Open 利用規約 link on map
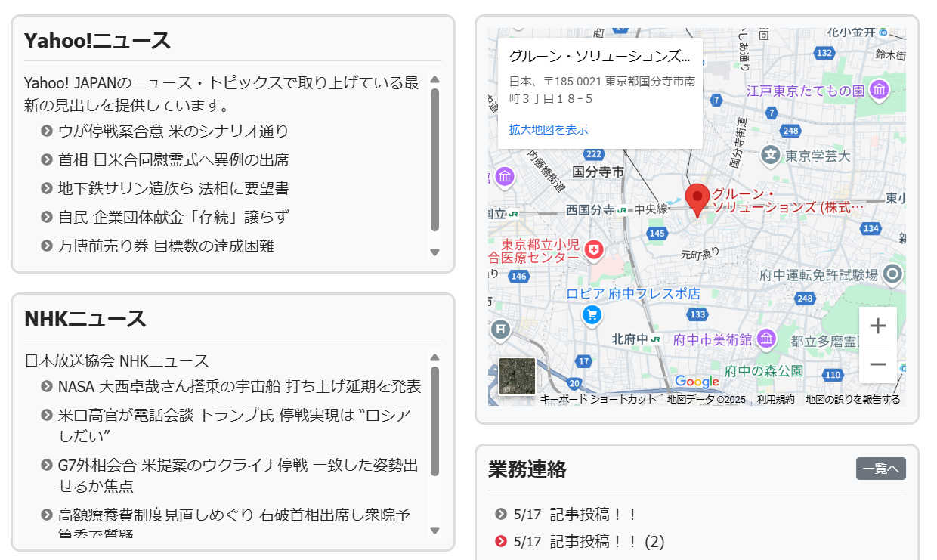 pyautogui.click(x=776, y=400)
